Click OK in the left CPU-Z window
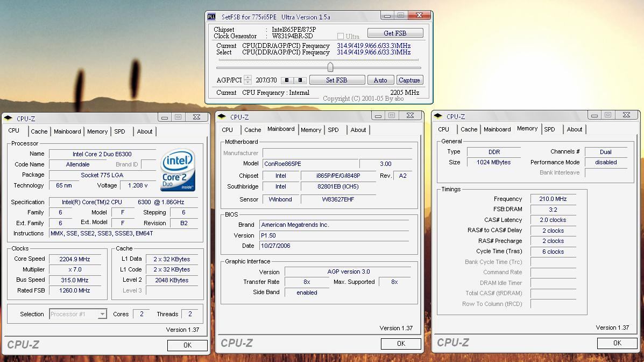The height and width of the screenshot is (362, 644). [x=187, y=345]
